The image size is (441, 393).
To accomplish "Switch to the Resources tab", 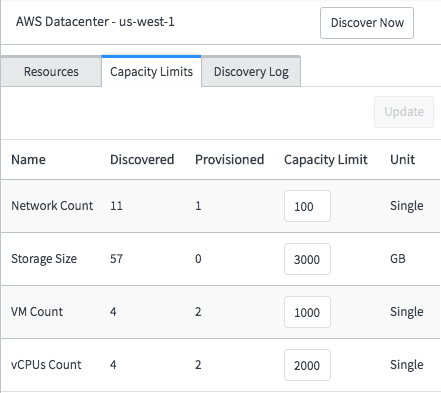I will pos(51,72).
